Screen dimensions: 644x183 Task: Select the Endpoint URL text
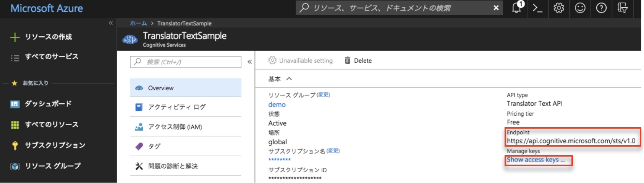point(571,141)
